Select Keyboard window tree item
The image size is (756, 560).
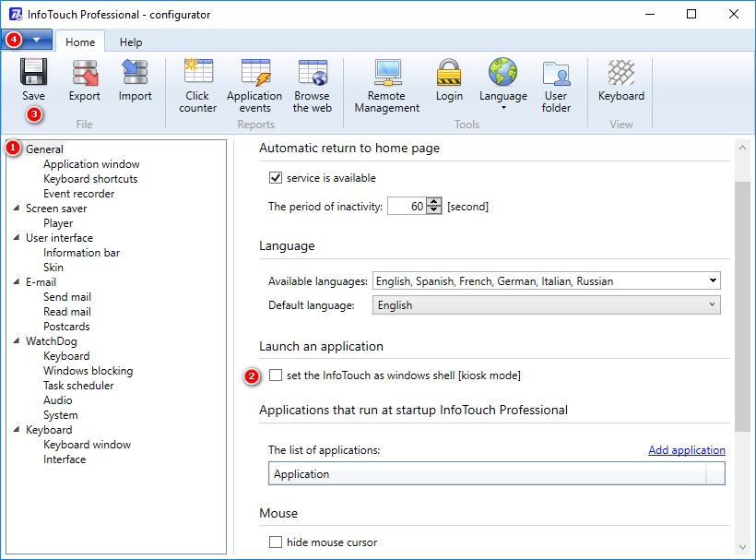coord(88,445)
